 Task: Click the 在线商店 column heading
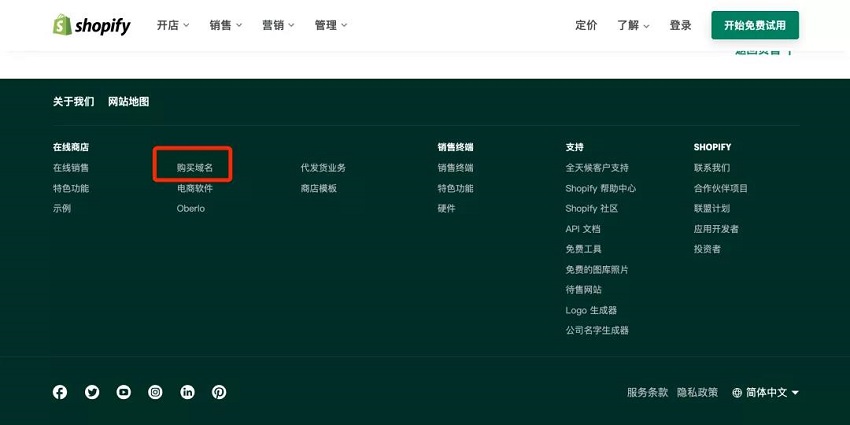(x=71, y=147)
